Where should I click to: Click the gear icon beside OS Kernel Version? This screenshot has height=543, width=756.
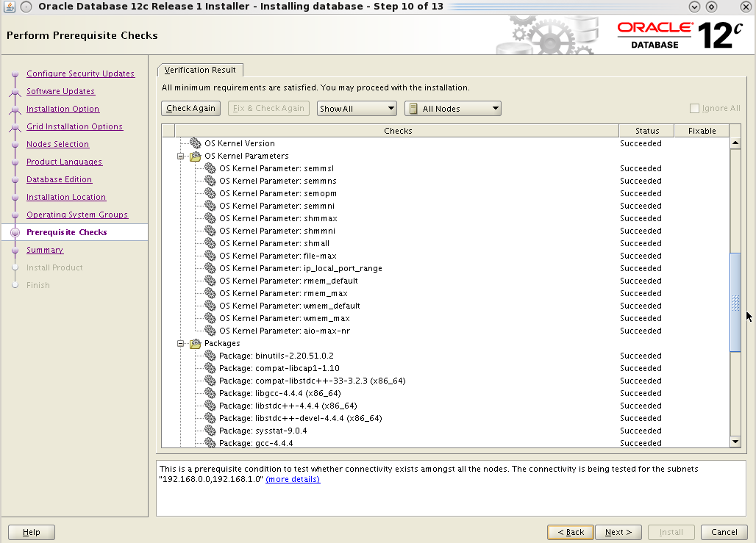pyautogui.click(x=196, y=143)
